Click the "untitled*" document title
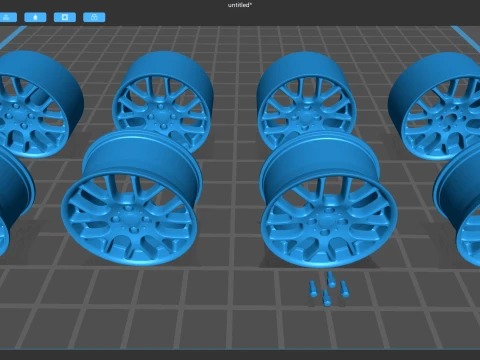The image size is (480, 360). 240,5
